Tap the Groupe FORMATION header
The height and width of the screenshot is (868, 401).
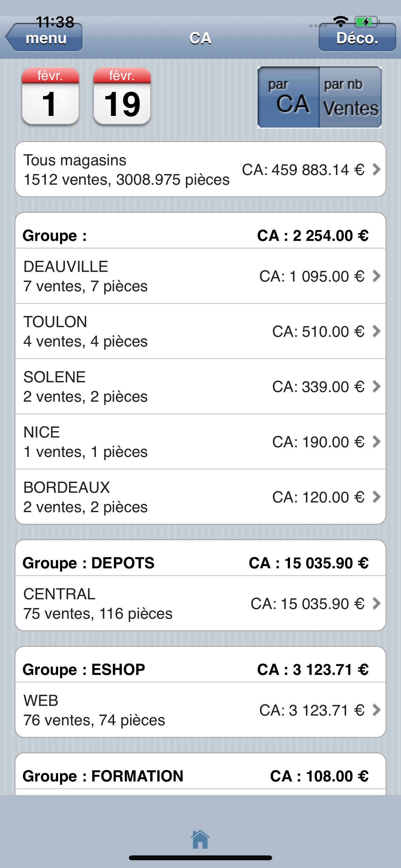[200, 776]
